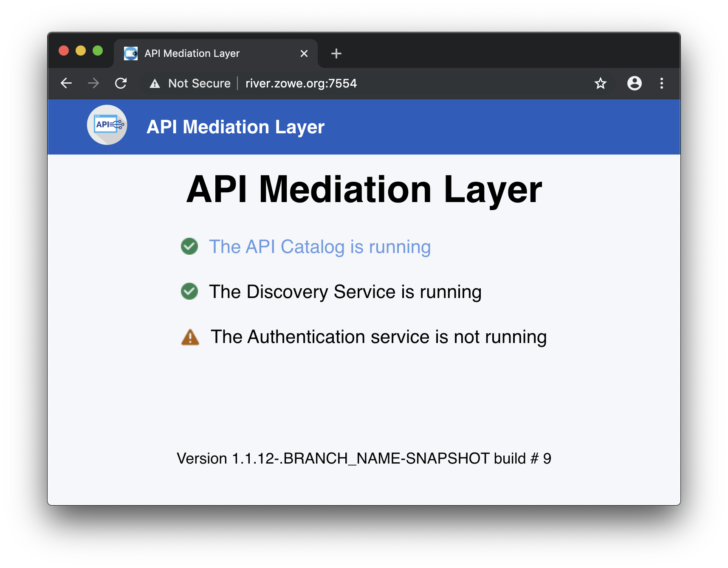Click the bookmark star in the address bar
Screen dimensions: 728x568
tap(600, 83)
